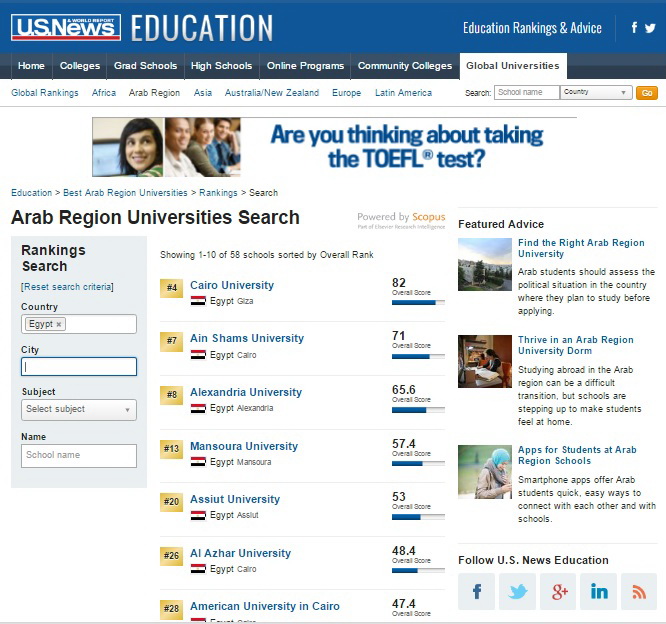Open Thrive in an Arab Region Dorm article
The height and width of the screenshot is (624, 666).
pyautogui.click(x=576, y=345)
